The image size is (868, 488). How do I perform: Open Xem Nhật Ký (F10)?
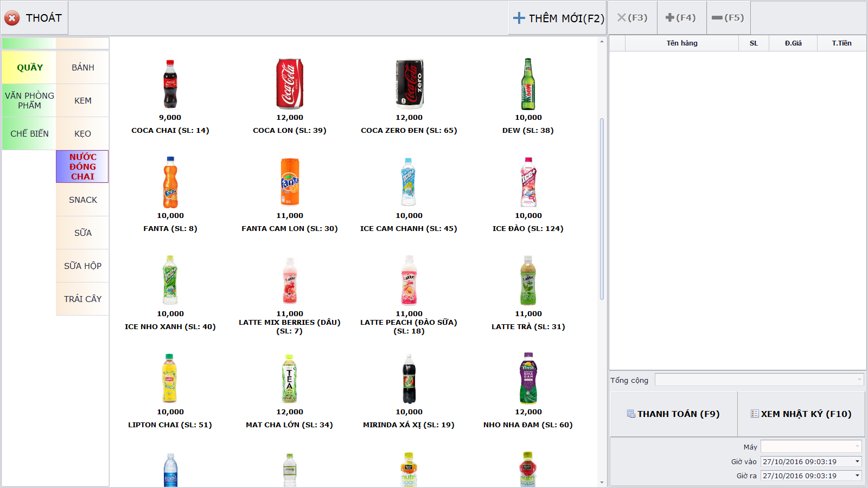click(801, 414)
